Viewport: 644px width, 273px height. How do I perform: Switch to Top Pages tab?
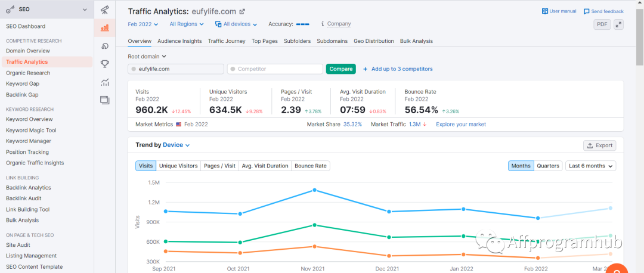coord(265,41)
